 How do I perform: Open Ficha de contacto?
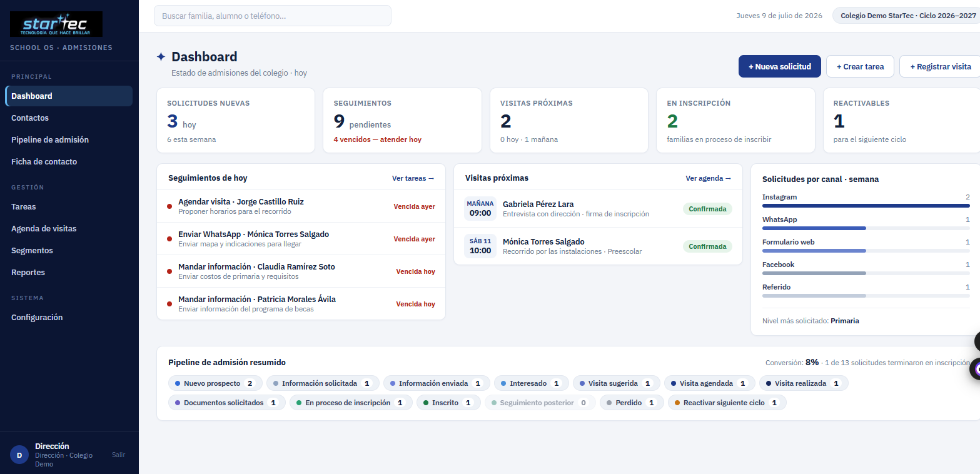[69, 162]
